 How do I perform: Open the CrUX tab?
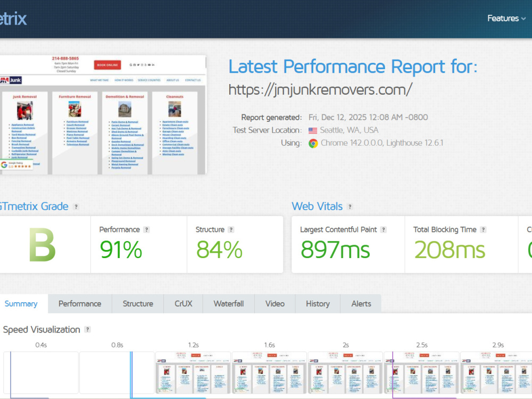[183, 304]
